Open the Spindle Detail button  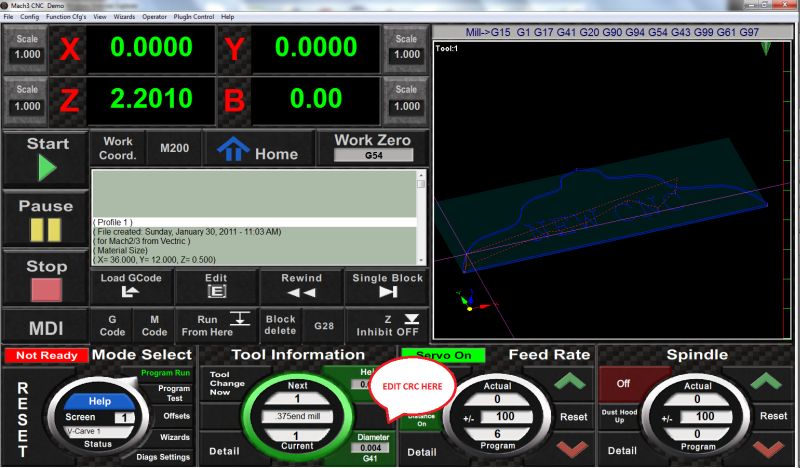tap(622, 451)
